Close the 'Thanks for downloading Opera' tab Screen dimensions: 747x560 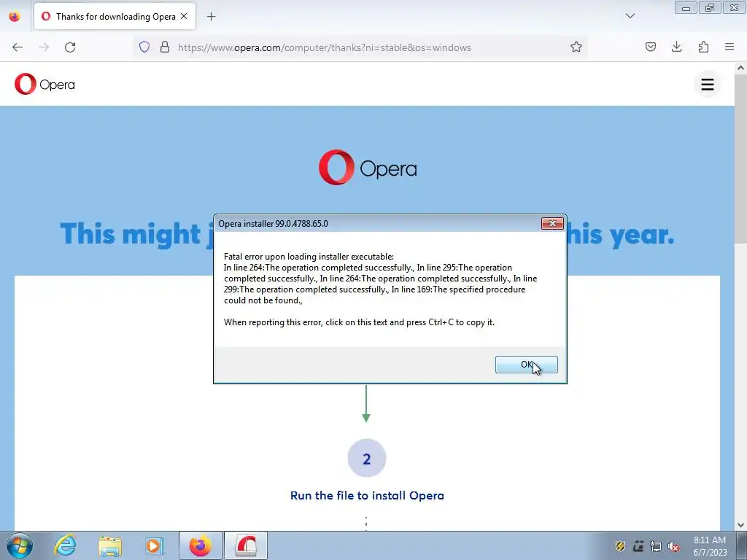(x=184, y=16)
